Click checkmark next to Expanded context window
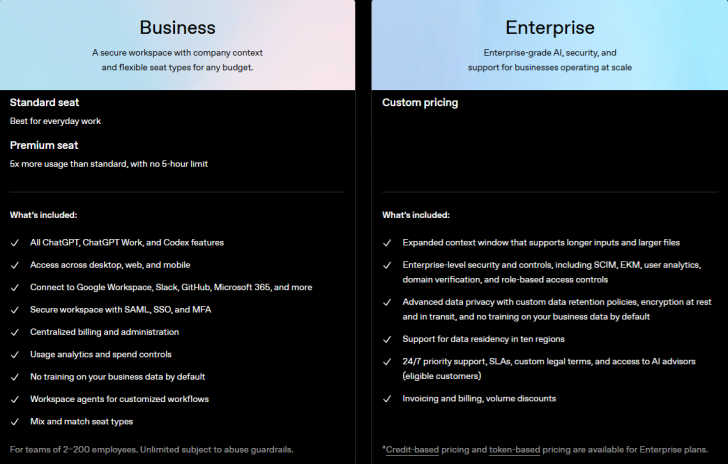Image resolution: width=728 pixels, height=464 pixels. coord(387,243)
